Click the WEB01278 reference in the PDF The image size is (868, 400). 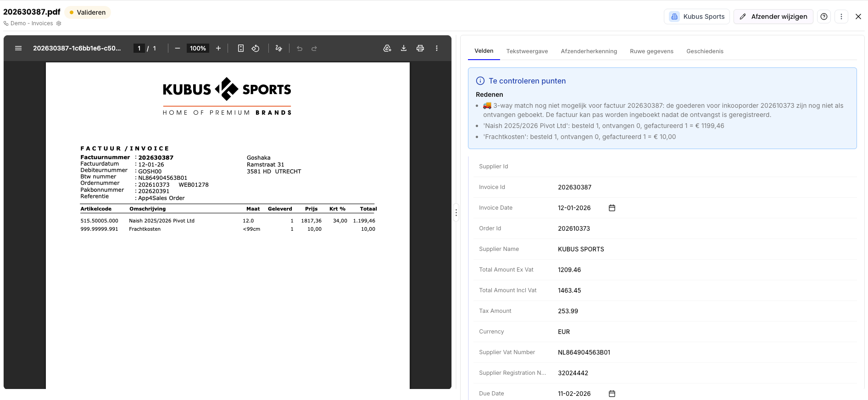coord(194,185)
